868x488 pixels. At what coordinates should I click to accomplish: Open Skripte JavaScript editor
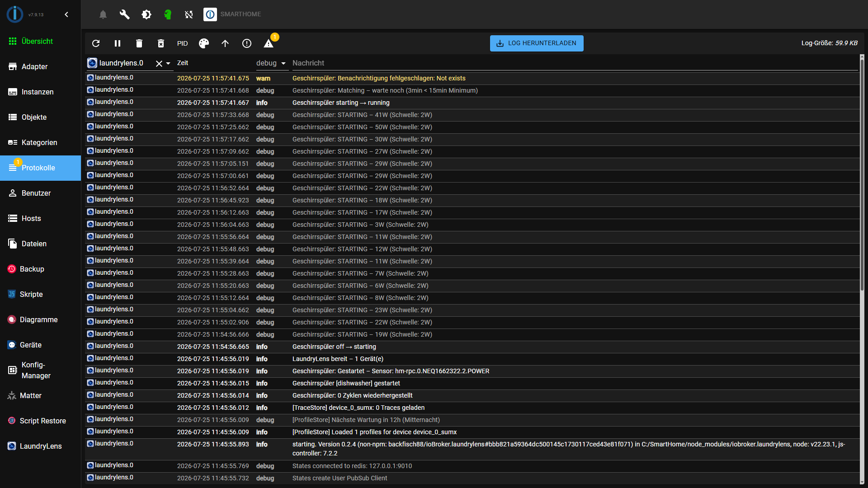(40, 294)
